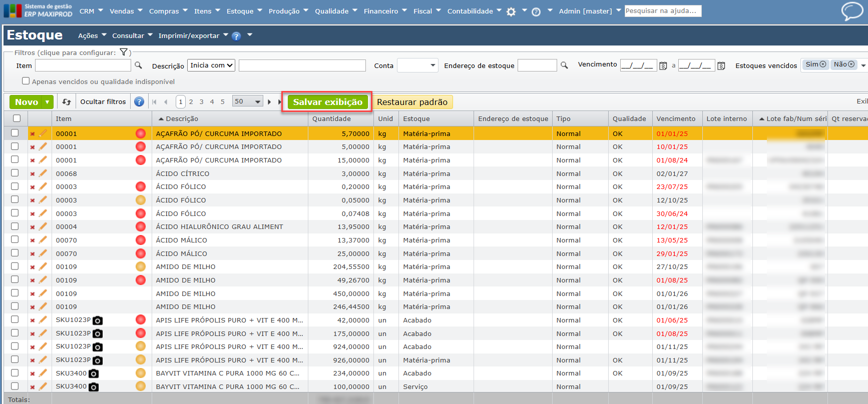Click the Endereço de estoque input field

537,65
